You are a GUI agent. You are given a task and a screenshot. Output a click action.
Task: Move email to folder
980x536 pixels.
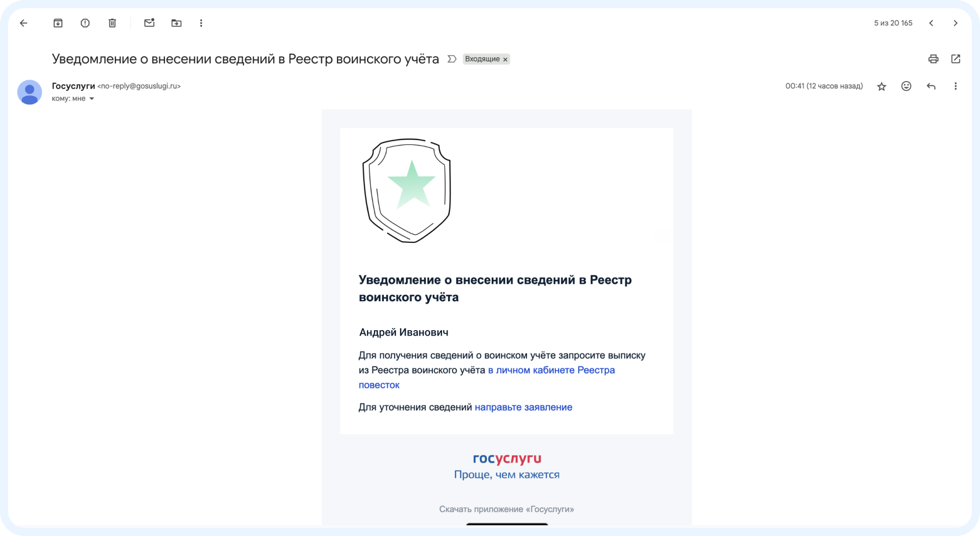(x=176, y=23)
